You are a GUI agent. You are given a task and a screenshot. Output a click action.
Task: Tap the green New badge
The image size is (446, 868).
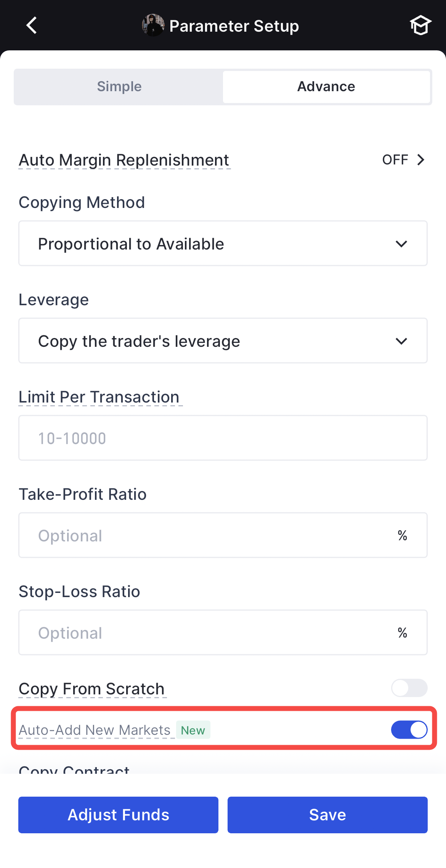point(193,730)
